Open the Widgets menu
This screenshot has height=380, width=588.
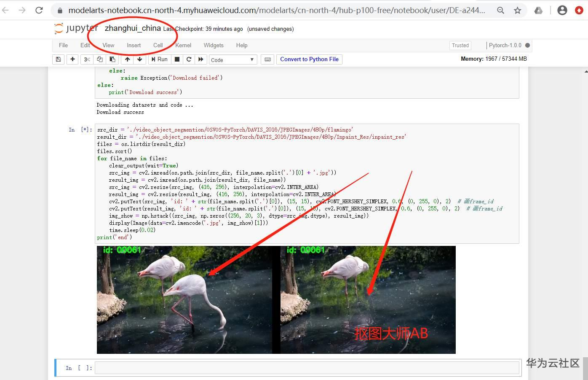click(x=214, y=45)
